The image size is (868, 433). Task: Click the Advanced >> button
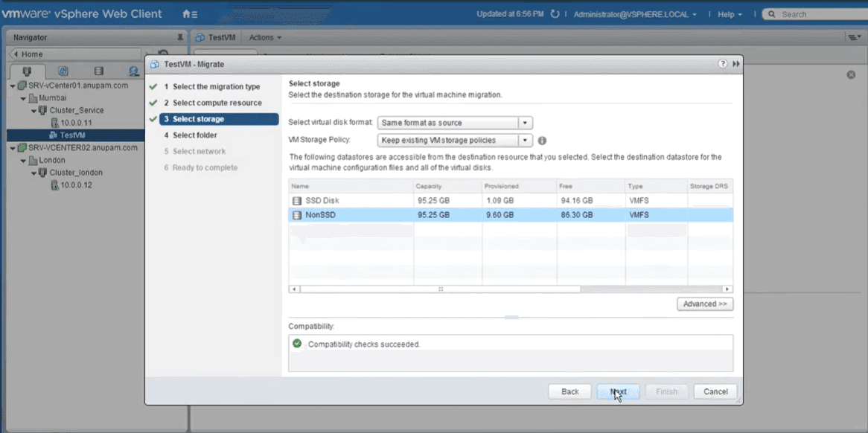click(x=705, y=304)
